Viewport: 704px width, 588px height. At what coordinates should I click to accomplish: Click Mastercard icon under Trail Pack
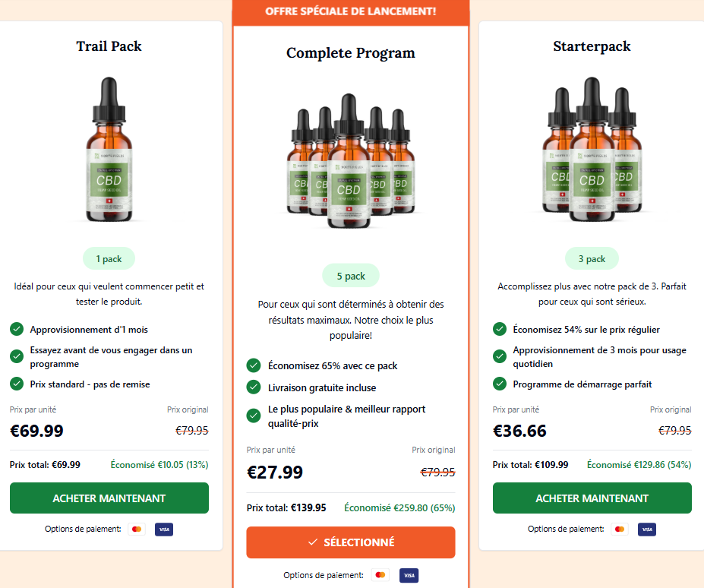point(137,530)
